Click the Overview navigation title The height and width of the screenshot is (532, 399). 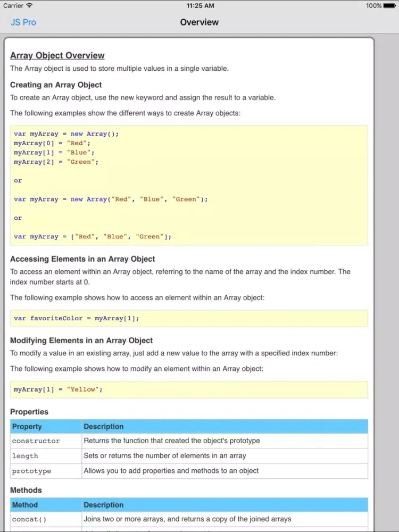coord(199,22)
